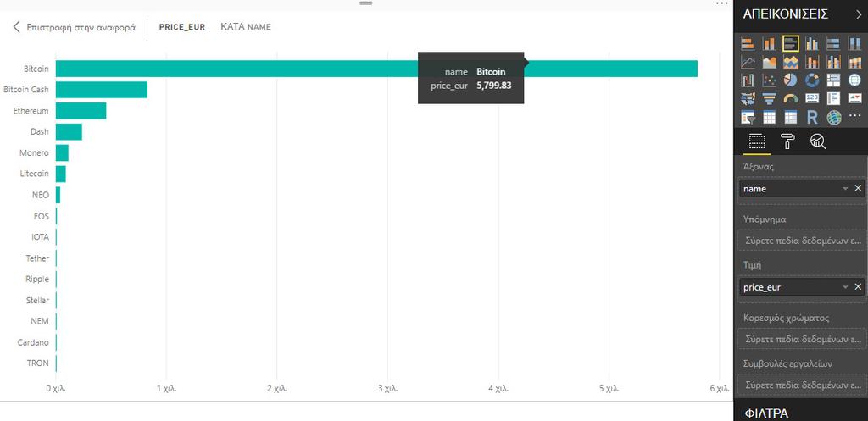Screen dimensions: 868x421
Task: Select the 100% Stacked column chart visual
Action: click(x=854, y=44)
